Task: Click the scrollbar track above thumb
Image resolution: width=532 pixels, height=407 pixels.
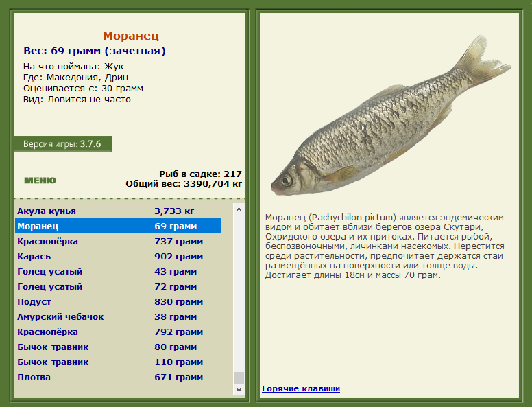Action: [239, 294]
